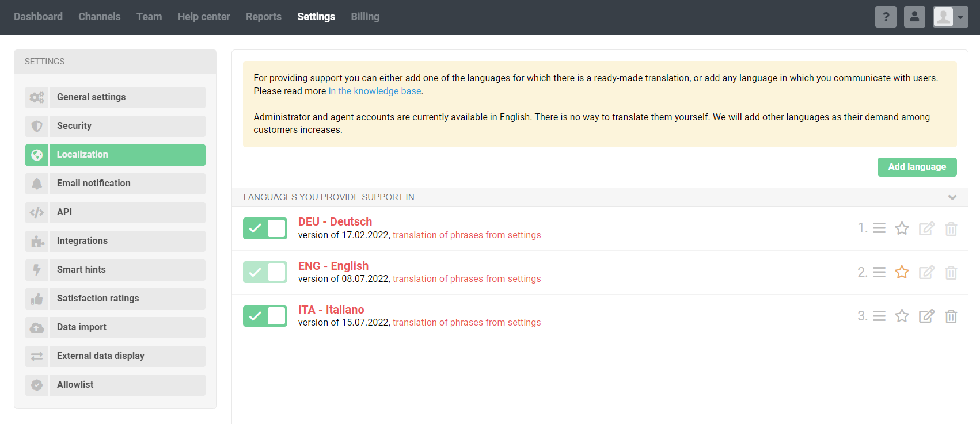Toggle off the Italiano language switch
Screen dimensions: 980x424
265,316
